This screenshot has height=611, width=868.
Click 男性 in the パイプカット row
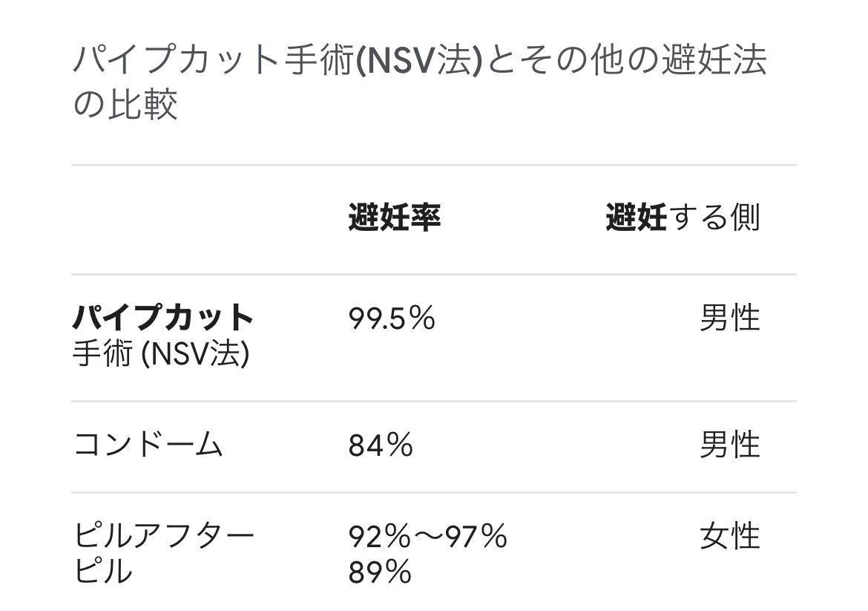730,318
